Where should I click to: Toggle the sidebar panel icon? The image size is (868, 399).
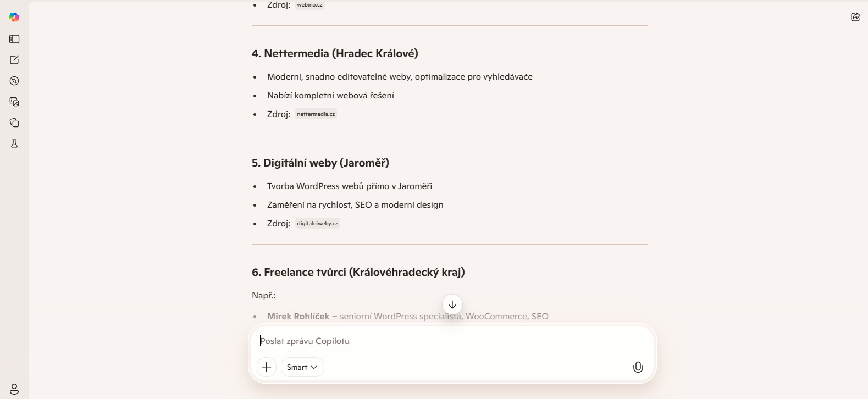14,39
